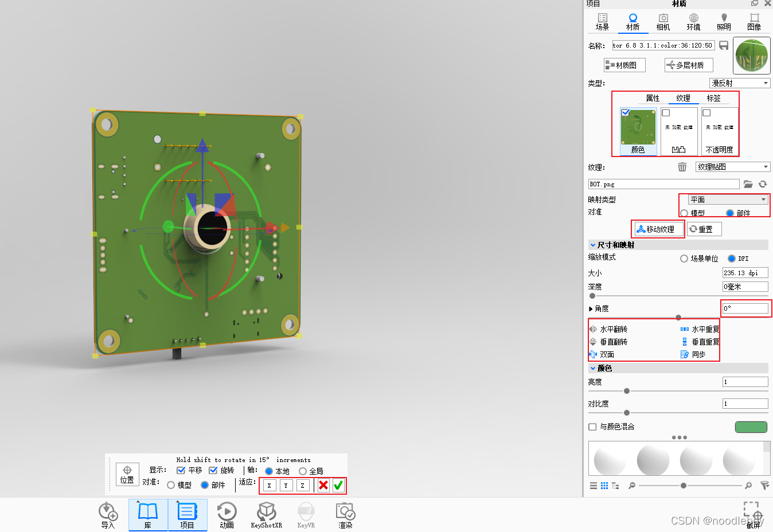Undock the project panel window

coord(755,3)
